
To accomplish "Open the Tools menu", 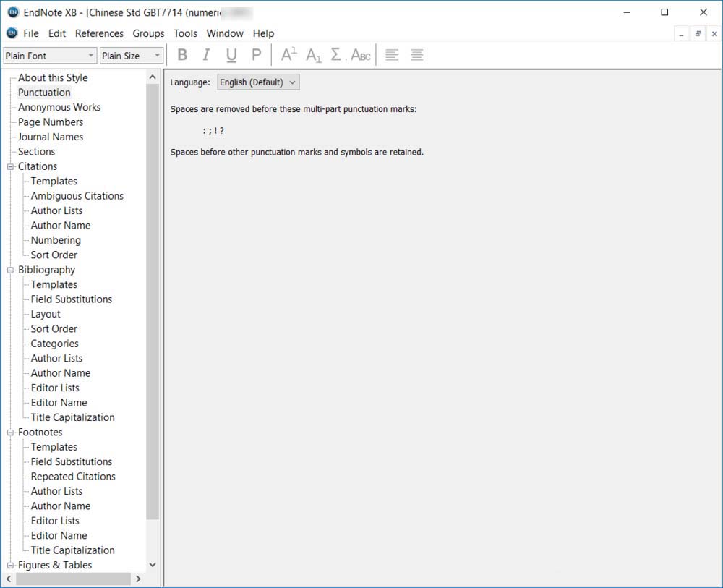I will [185, 33].
